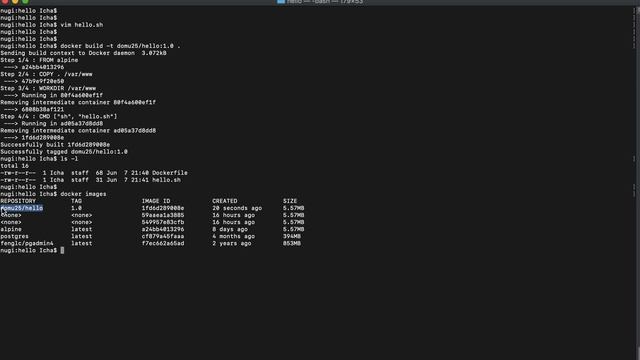Click image ID 'f7ec662a65ad'
Image resolution: width=640 pixels, height=360 pixels.
163,244
